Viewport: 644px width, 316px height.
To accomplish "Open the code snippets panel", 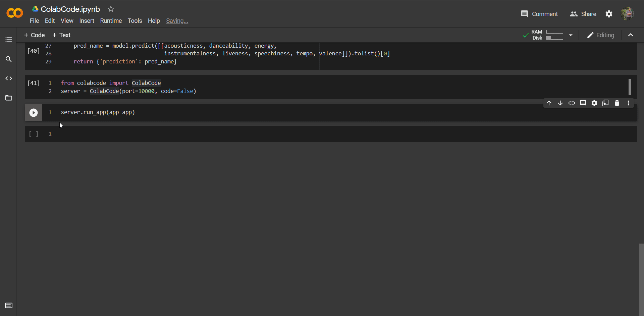I will (x=9, y=78).
